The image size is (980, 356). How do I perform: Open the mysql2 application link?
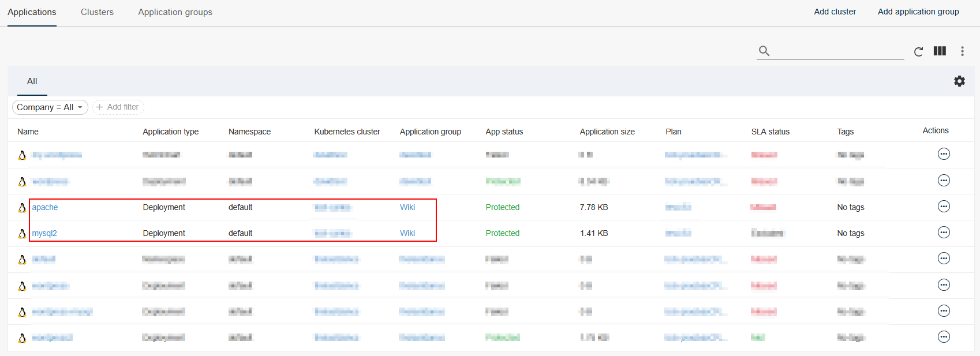pos(44,233)
